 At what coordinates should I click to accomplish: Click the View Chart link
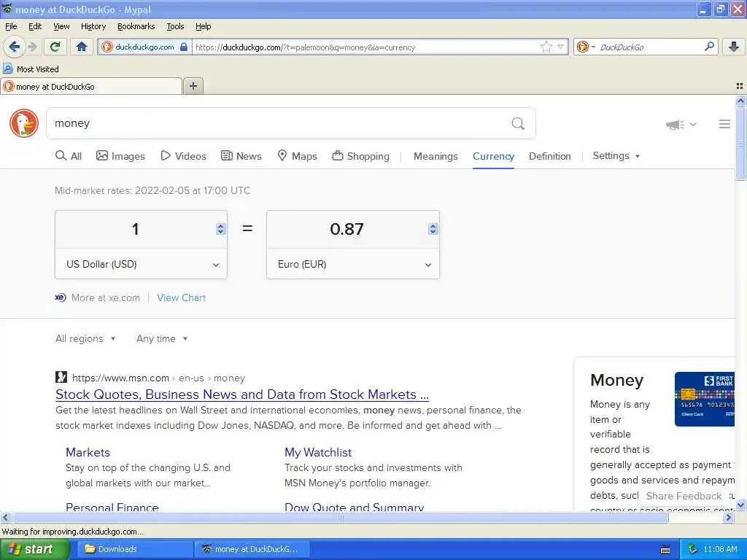click(x=182, y=297)
